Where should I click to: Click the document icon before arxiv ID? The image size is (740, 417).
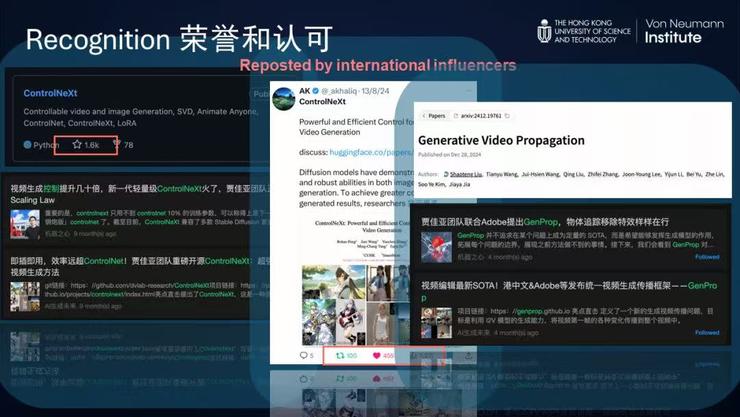click(x=456, y=116)
